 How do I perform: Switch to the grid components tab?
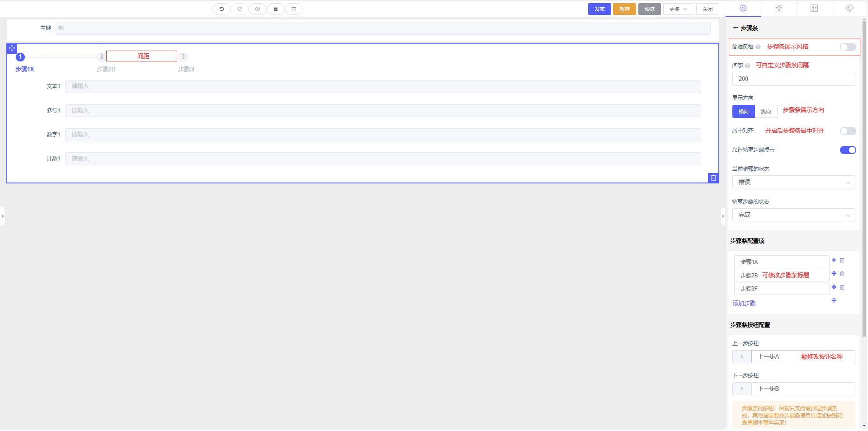pos(778,8)
